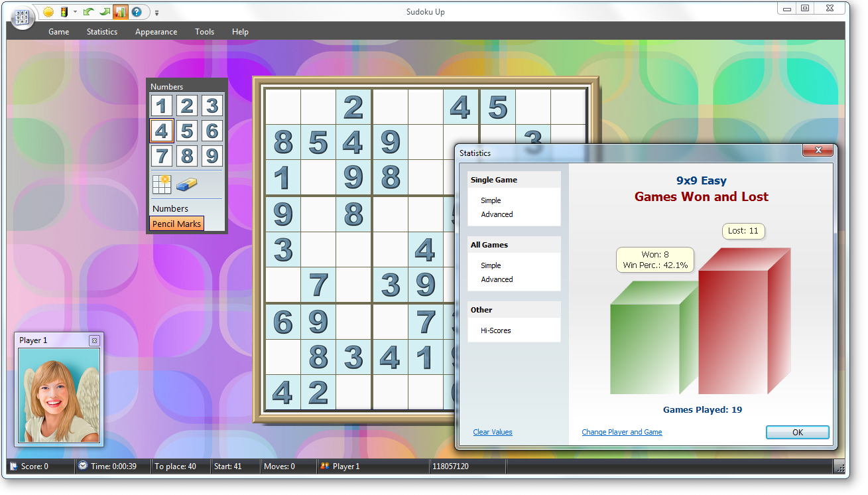Click the bar chart statistics icon
Screen dimensions: 868x495
click(121, 12)
